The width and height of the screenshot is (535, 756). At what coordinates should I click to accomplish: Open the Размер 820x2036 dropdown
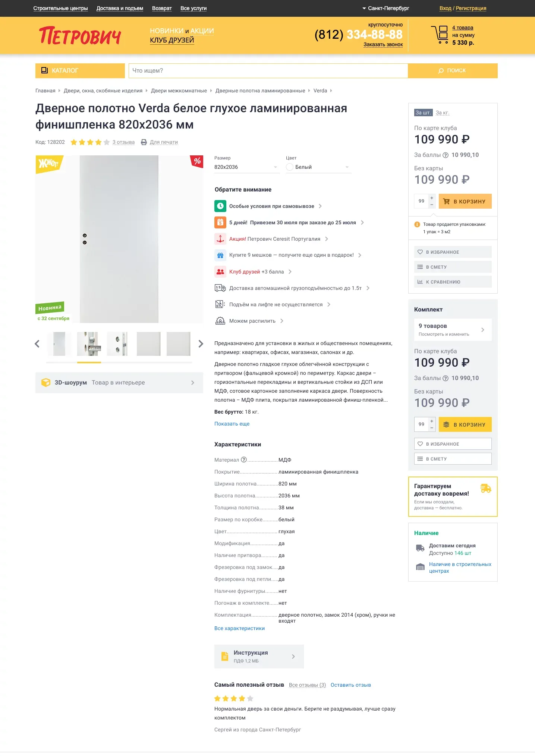coord(246,167)
